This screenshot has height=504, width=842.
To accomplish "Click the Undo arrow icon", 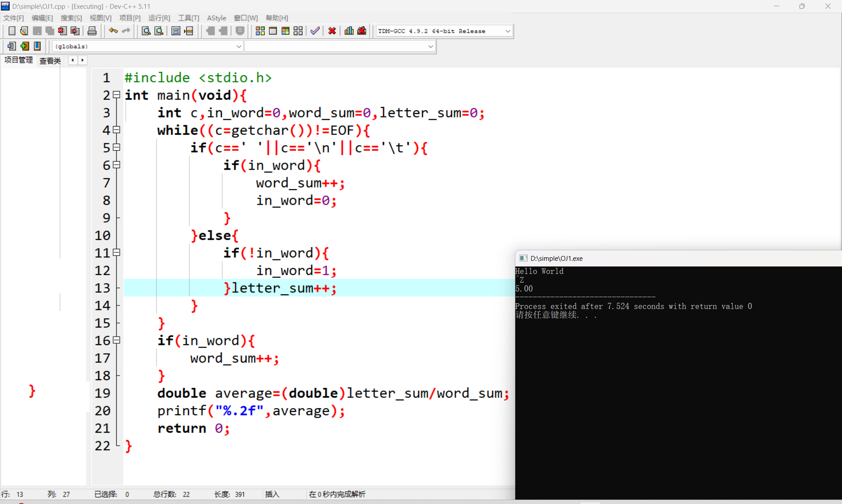I will (113, 31).
